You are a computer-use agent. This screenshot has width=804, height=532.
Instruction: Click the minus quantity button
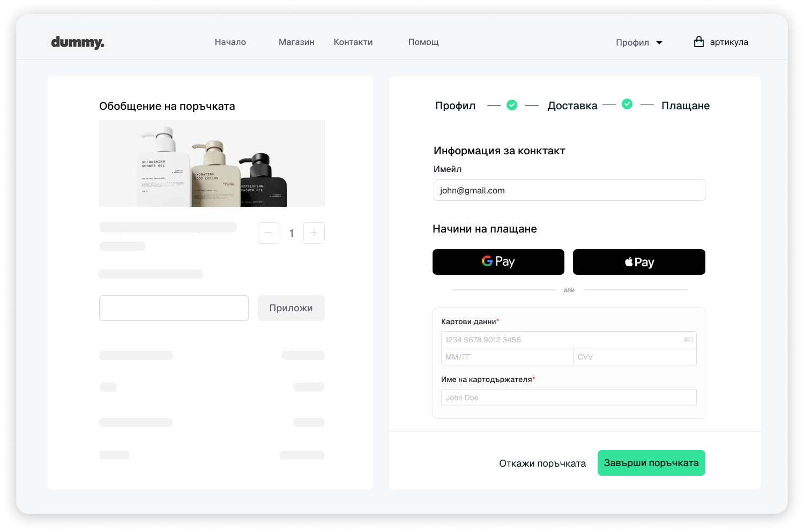269,233
